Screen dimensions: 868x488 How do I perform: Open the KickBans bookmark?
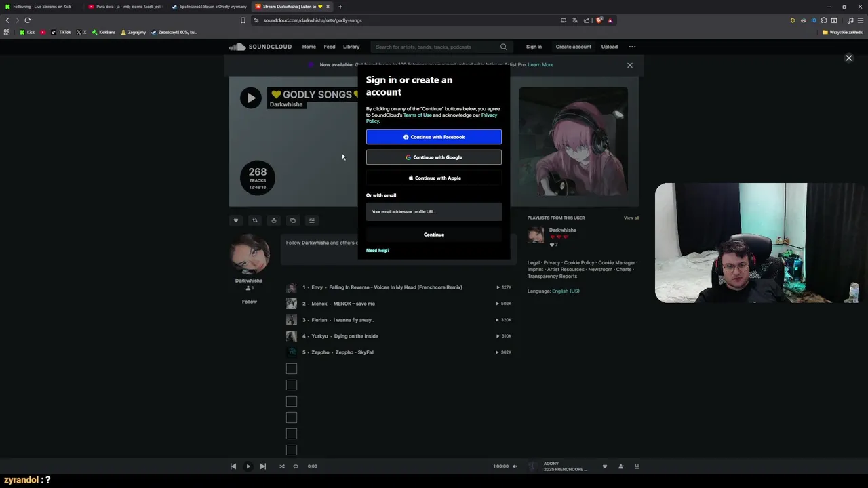[104, 32]
